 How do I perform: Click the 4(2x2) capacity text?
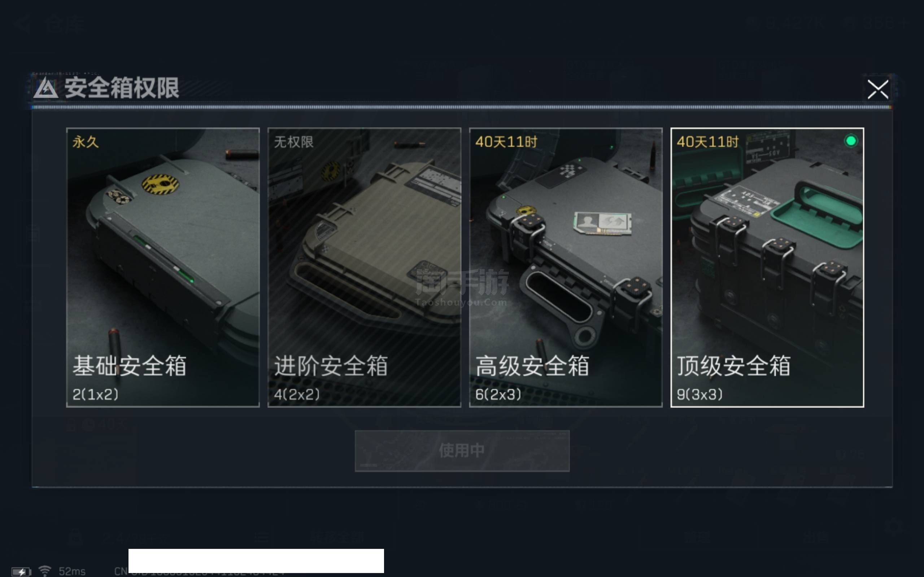click(x=297, y=394)
